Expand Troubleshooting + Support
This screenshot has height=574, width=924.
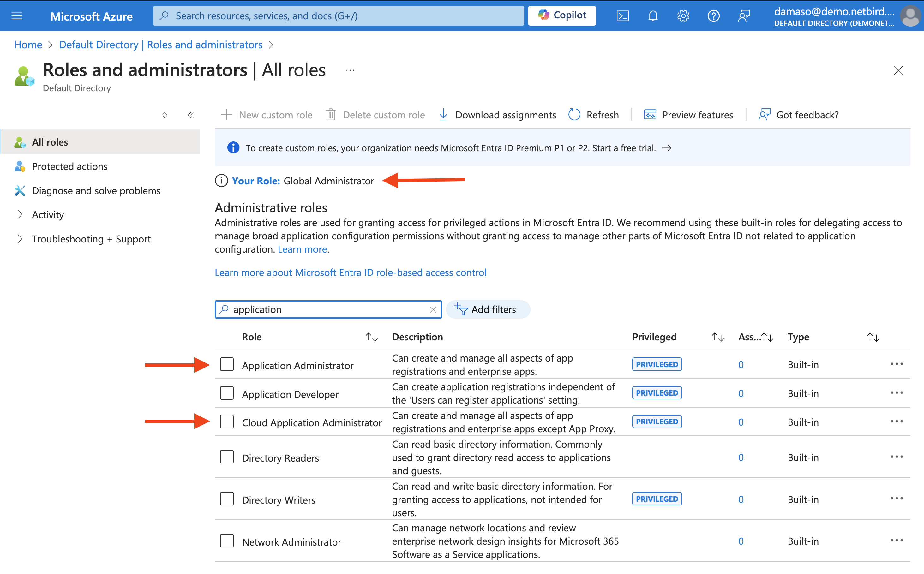(x=91, y=239)
